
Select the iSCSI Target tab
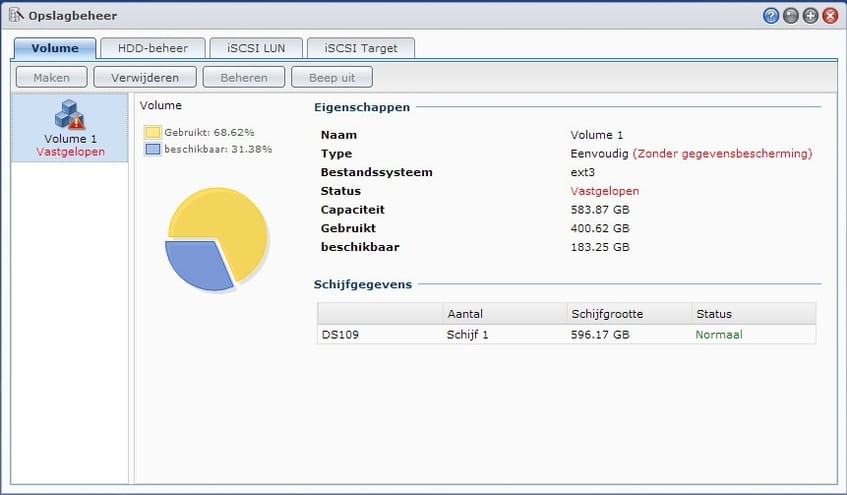360,48
